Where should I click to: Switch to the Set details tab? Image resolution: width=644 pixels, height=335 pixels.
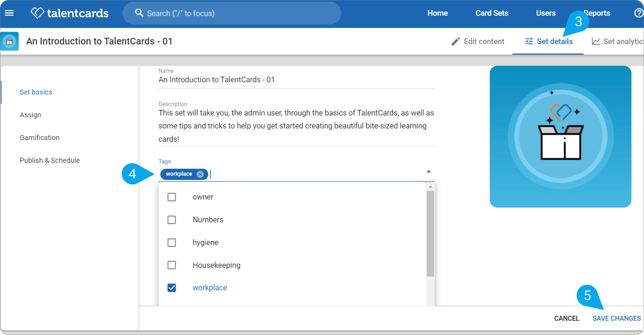[549, 41]
